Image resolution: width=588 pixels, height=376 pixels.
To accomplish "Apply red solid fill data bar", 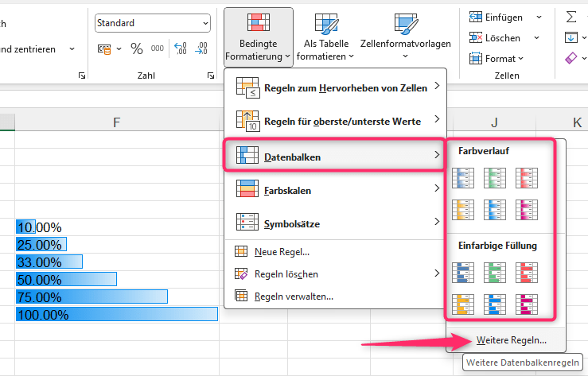I will pyautogui.click(x=527, y=273).
